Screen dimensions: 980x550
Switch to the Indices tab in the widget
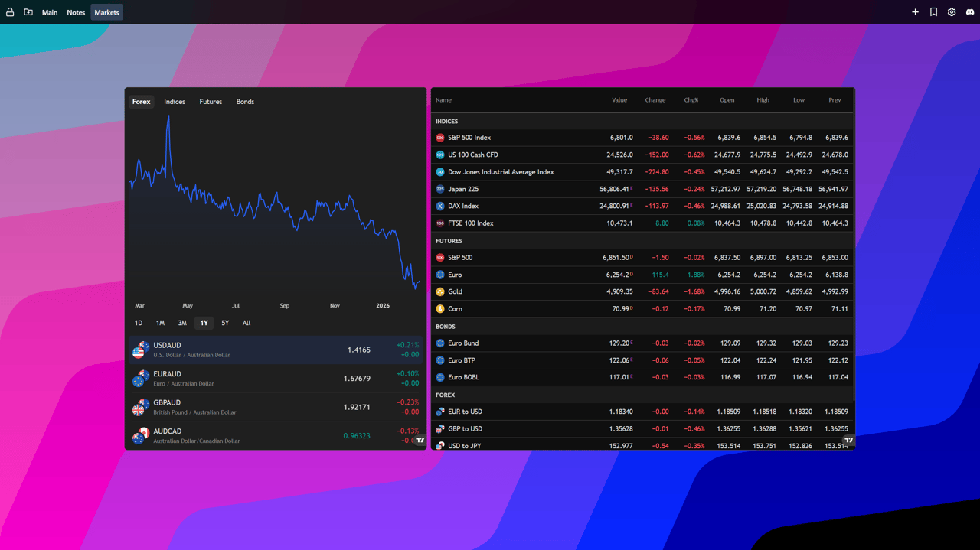click(x=174, y=101)
